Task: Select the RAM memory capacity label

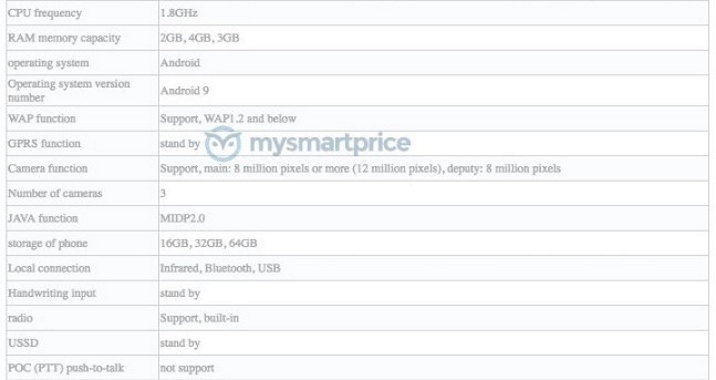Action: click(x=64, y=38)
